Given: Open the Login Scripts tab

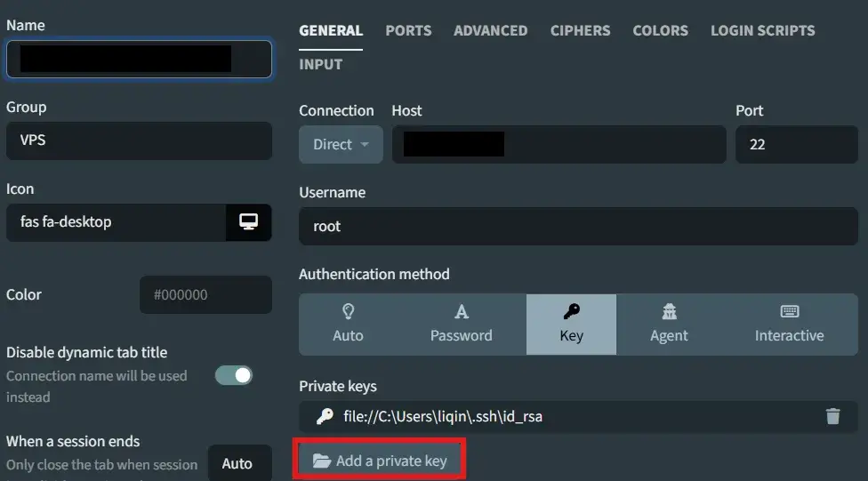Looking at the screenshot, I should pos(762,30).
